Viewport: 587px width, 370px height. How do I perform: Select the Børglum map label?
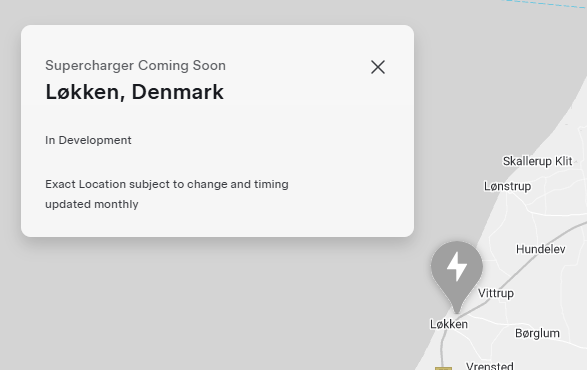pos(537,333)
